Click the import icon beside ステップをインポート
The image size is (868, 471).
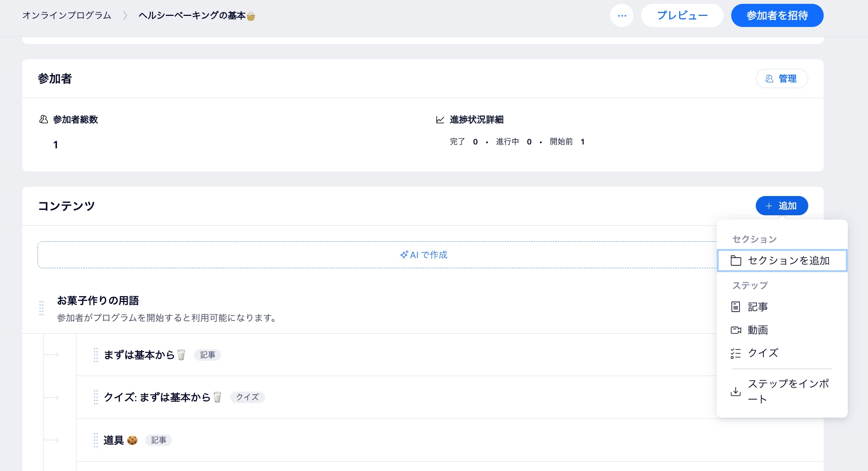tap(736, 392)
